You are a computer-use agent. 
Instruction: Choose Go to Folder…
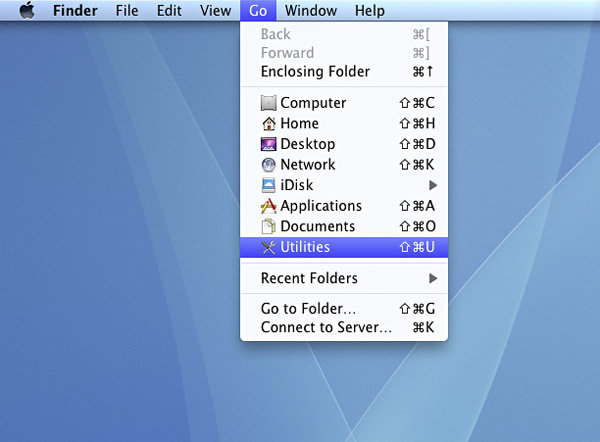point(344,309)
